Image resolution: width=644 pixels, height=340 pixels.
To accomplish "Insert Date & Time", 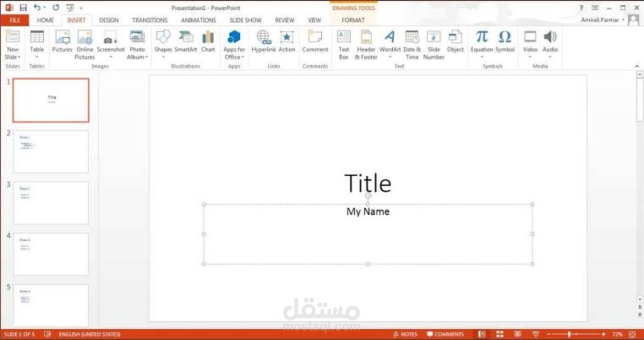I will click(x=412, y=44).
